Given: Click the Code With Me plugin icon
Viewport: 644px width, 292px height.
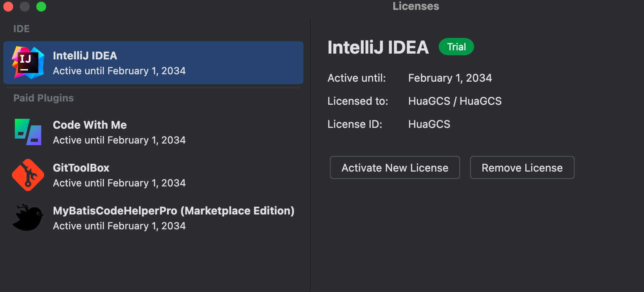Looking at the screenshot, I should (x=28, y=132).
